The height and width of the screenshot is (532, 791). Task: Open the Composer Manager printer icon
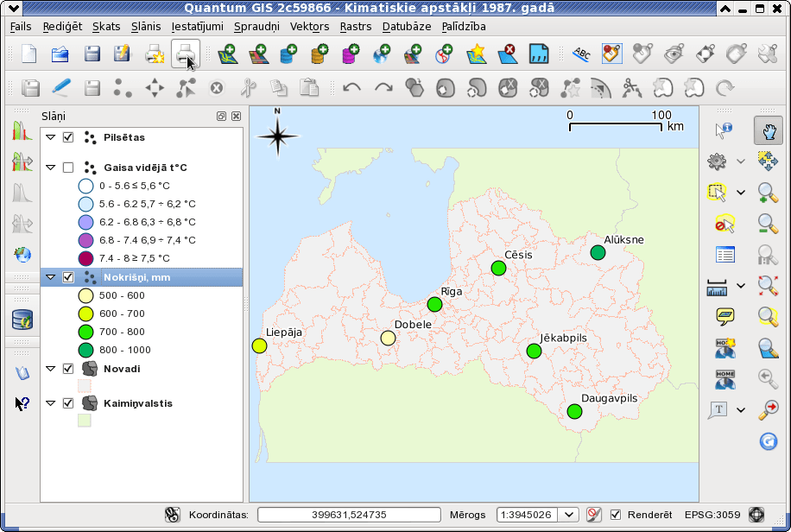pyautogui.click(x=185, y=54)
